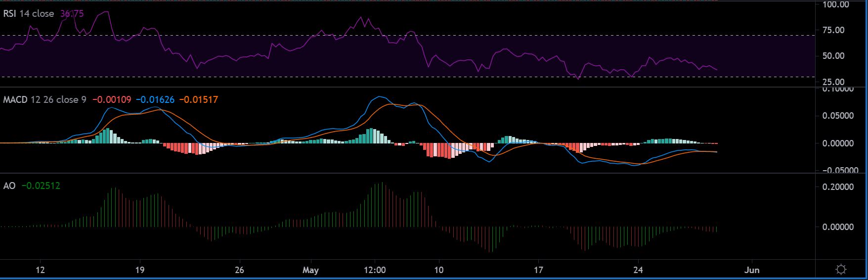Open chart settings gear icon
The height and width of the screenshot is (280, 868).
coord(840,270)
